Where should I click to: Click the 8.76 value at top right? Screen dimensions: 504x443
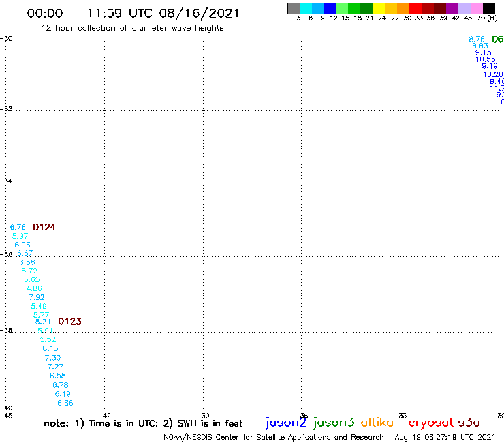click(x=477, y=40)
